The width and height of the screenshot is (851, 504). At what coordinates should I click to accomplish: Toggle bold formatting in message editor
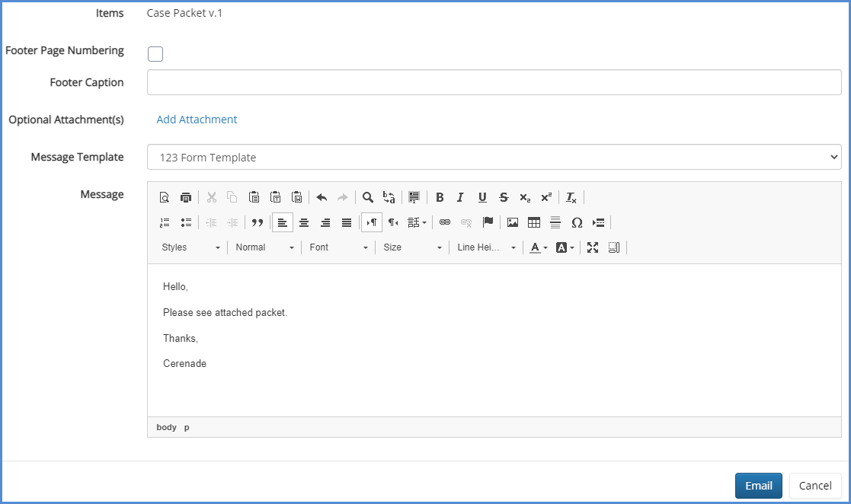(440, 198)
